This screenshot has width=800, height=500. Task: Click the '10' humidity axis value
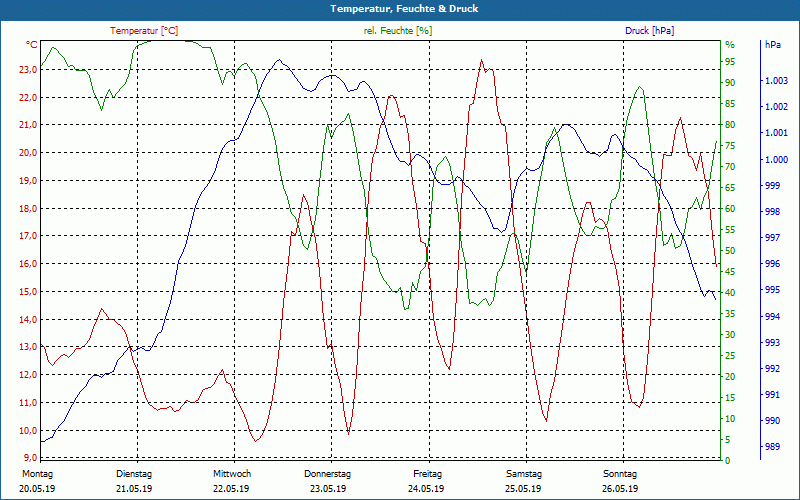(730, 418)
